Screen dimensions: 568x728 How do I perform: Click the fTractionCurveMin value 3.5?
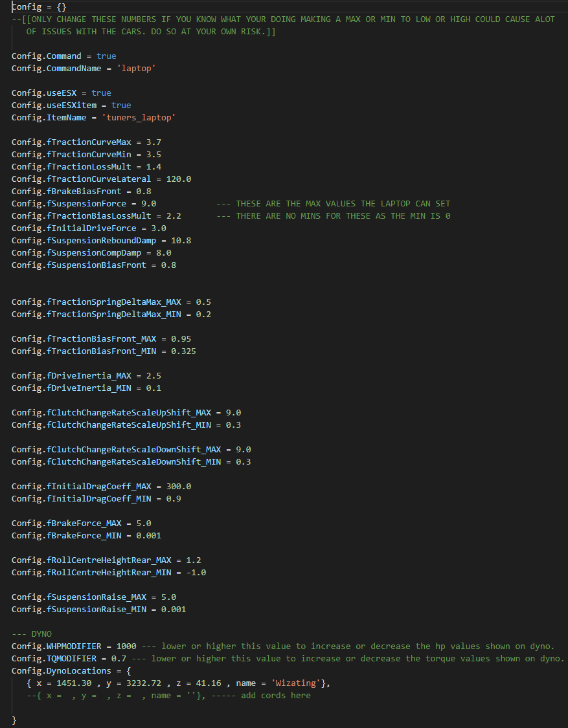pyautogui.click(x=154, y=154)
